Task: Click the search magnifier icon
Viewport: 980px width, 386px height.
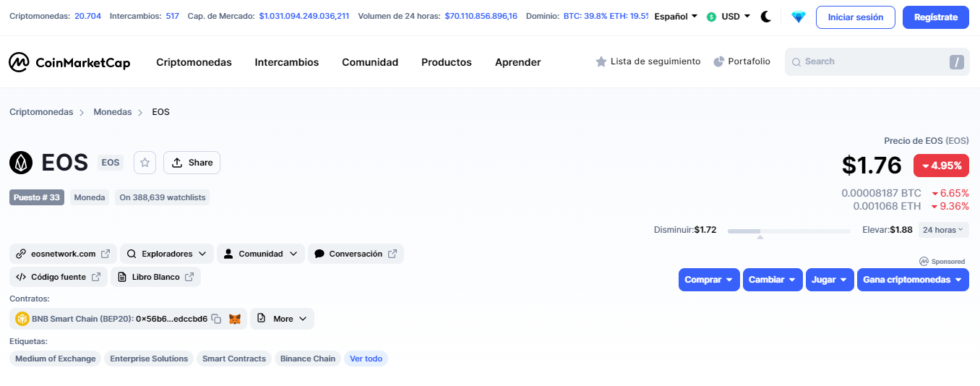Action: (796, 62)
